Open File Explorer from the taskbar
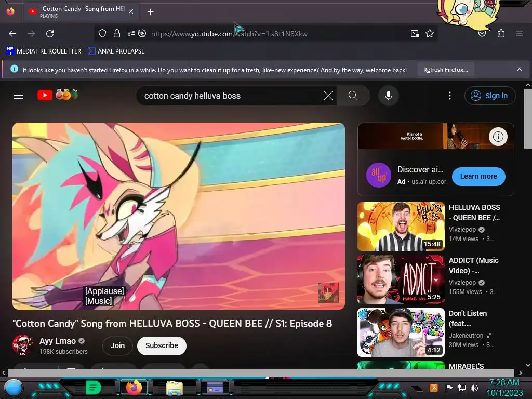The image size is (532, 399). coord(175,389)
